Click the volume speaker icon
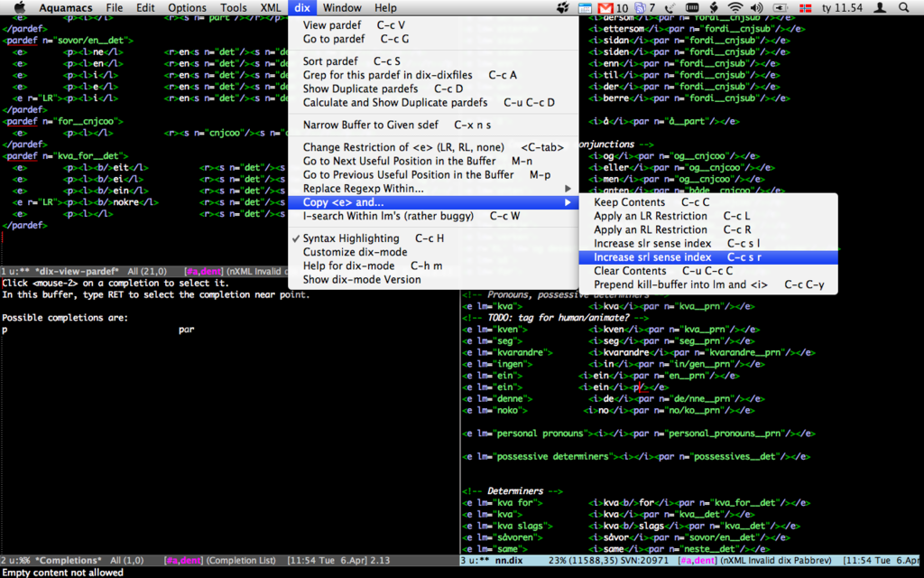 [756, 8]
